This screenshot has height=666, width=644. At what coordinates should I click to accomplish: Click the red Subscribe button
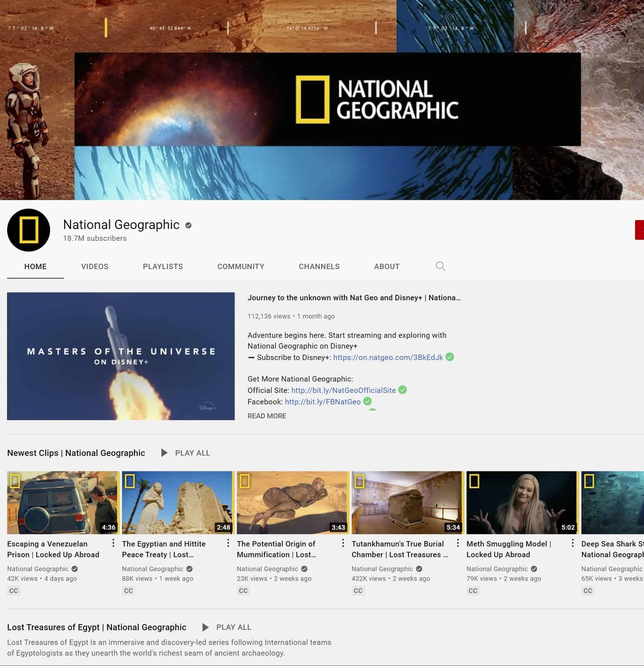(639, 230)
